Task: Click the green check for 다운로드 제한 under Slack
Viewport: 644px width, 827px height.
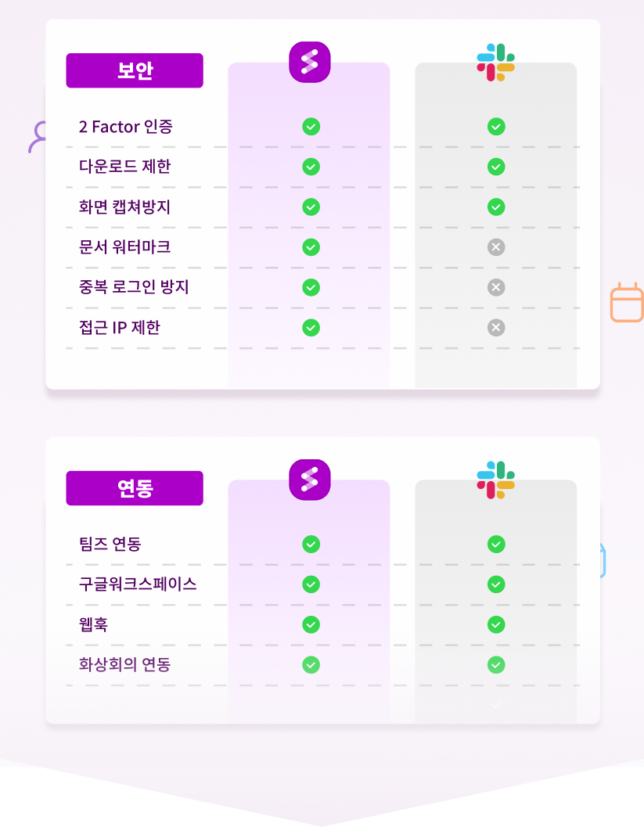Action: coord(496,167)
